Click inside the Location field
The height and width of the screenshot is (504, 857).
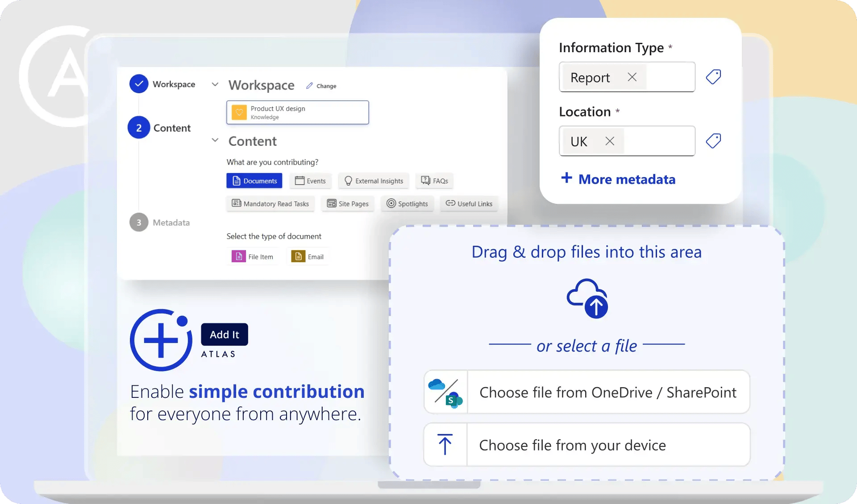627,141
